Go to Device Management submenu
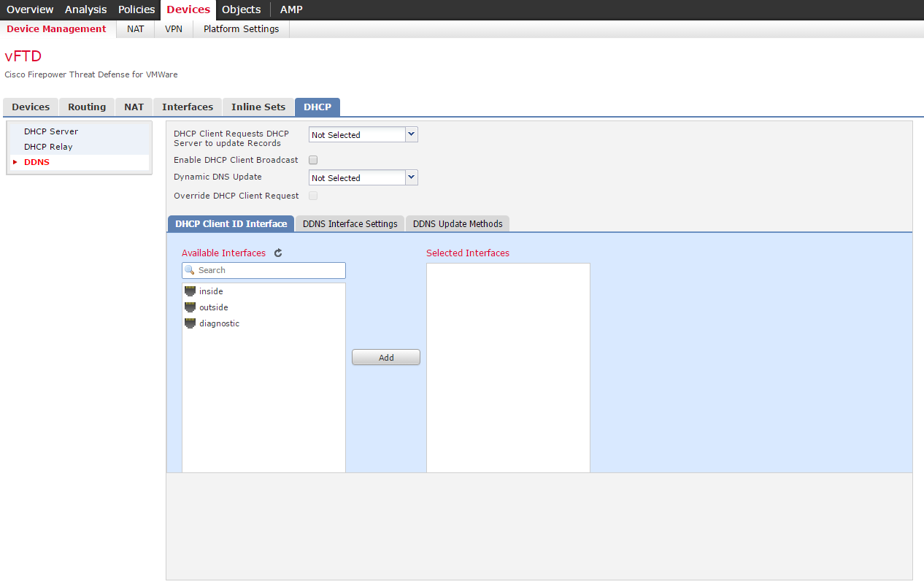The width and height of the screenshot is (924, 587). click(x=57, y=29)
